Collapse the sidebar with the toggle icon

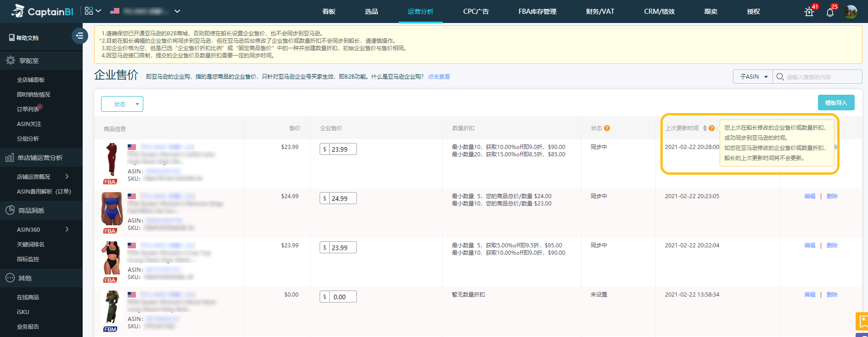(x=80, y=35)
